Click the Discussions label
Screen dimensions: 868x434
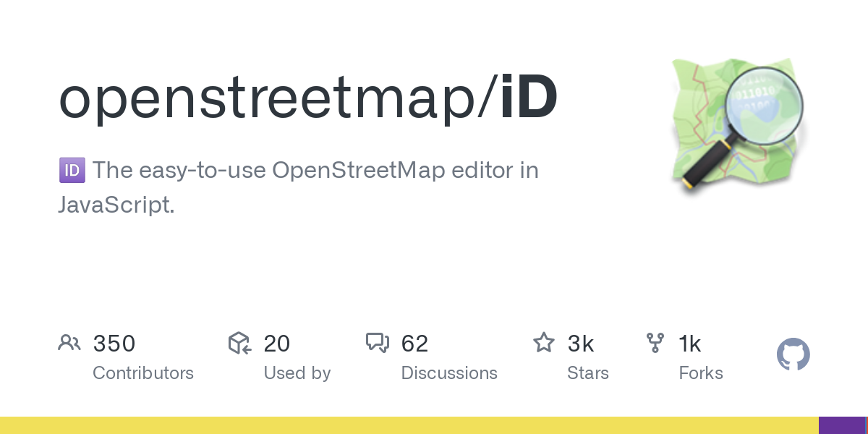[x=449, y=373]
